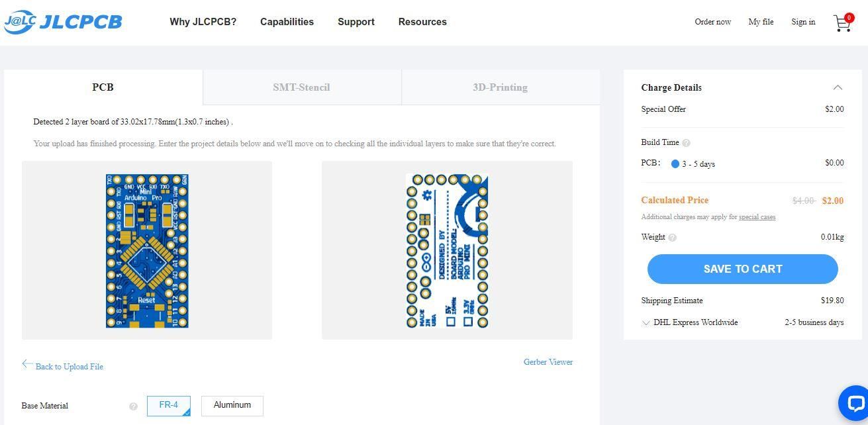This screenshot has width=868, height=425.
Task: Click the Weight help icon
Action: pyautogui.click(x=673, y=238)
